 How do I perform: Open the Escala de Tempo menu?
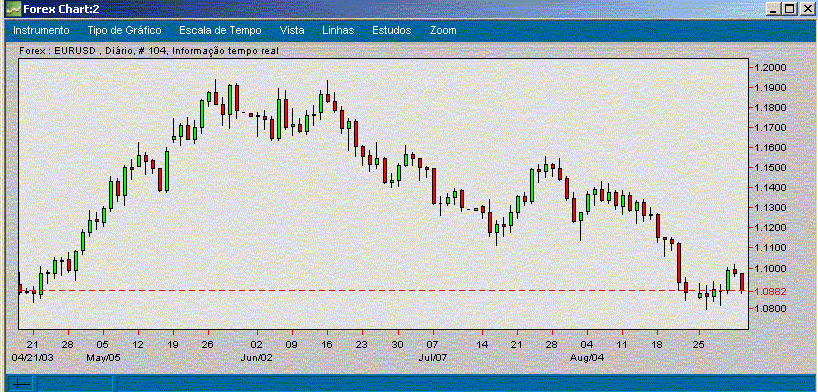point(220,30)
